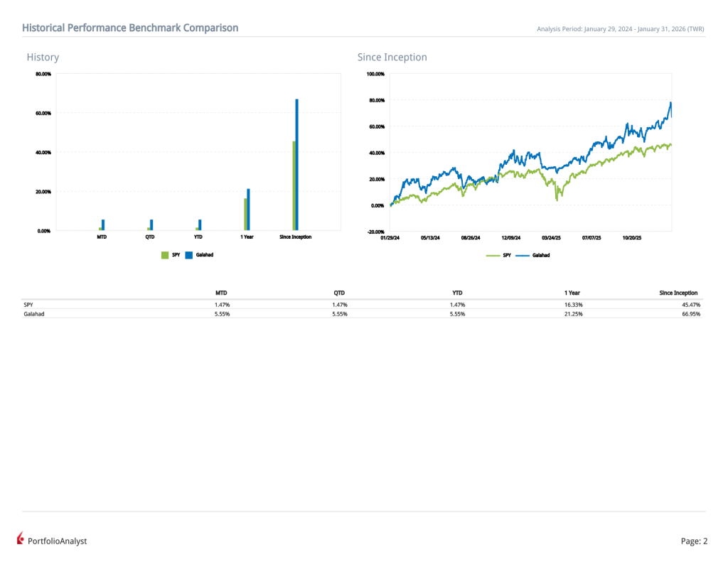Click the 80.00% y-axis label in History chart

(43, 74)
